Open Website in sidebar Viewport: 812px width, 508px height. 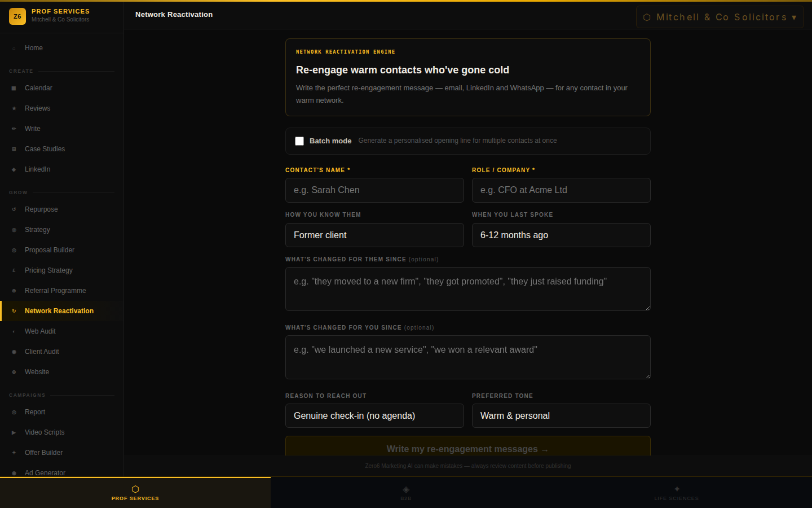click(x=62, y=372)
